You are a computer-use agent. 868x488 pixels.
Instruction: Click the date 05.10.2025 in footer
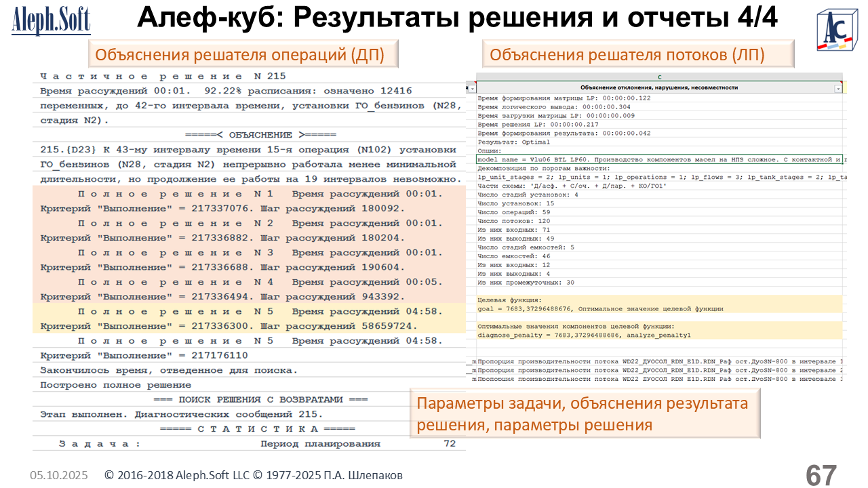pos(58,476)
